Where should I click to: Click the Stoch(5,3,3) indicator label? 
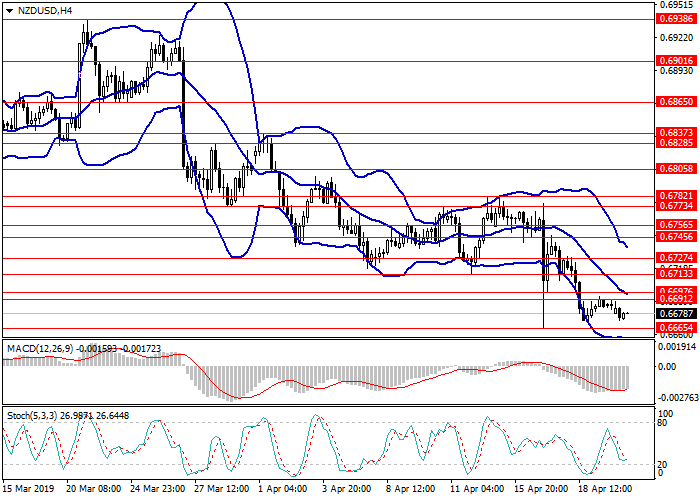click(x=32, y=412)
